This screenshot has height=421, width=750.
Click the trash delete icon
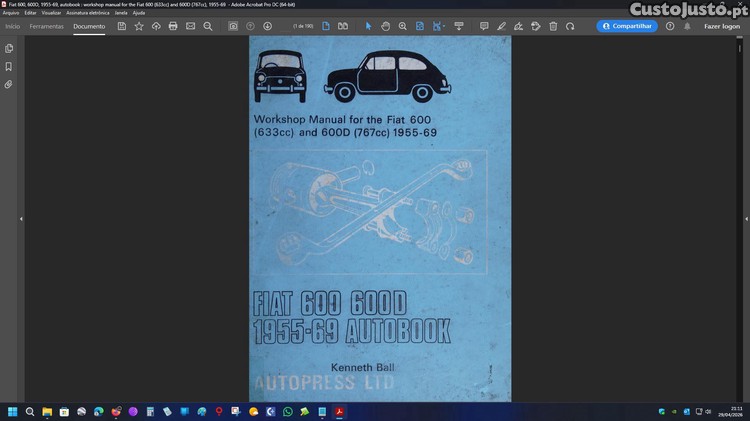click(x=553, y=26)
